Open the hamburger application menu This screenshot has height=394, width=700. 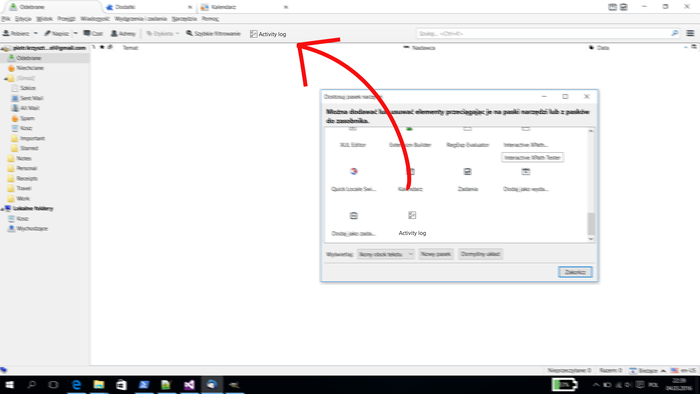tap(690, 33)
